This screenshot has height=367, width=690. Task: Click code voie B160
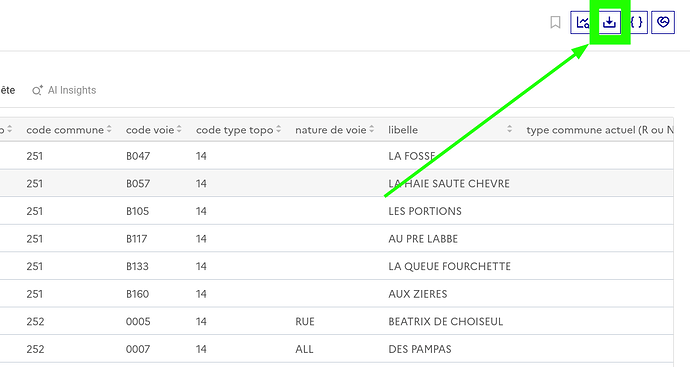(137, 294)
